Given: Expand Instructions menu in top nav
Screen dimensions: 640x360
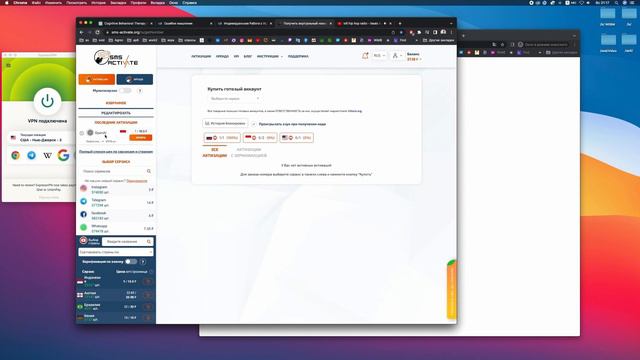Looking at the screenshot, I should pos(269,56).
